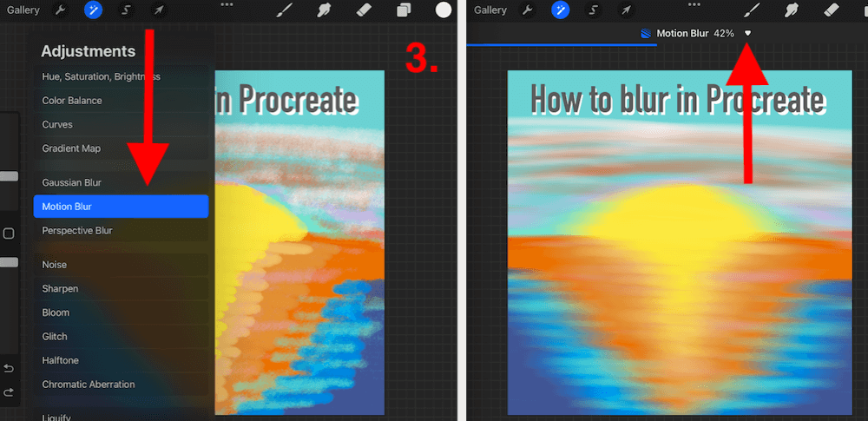
Task: Tap the square modify button on left sidebar
Action: pos(9,234)
